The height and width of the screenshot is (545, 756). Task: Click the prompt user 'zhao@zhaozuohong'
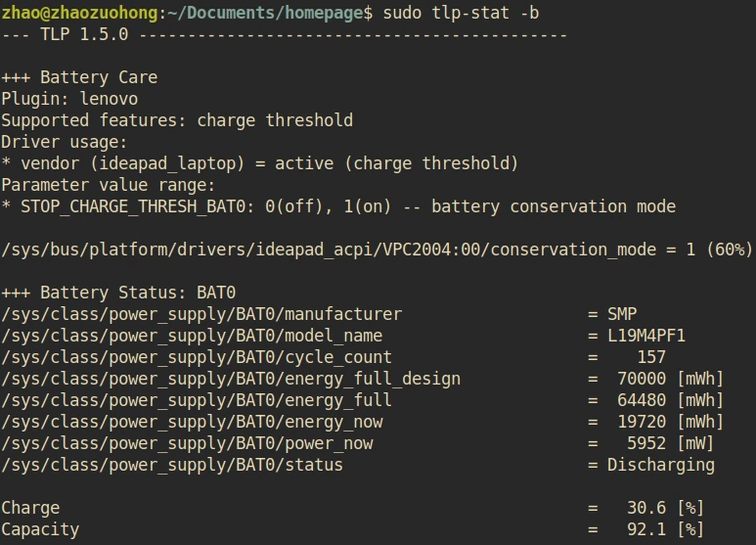click(79, 14)
